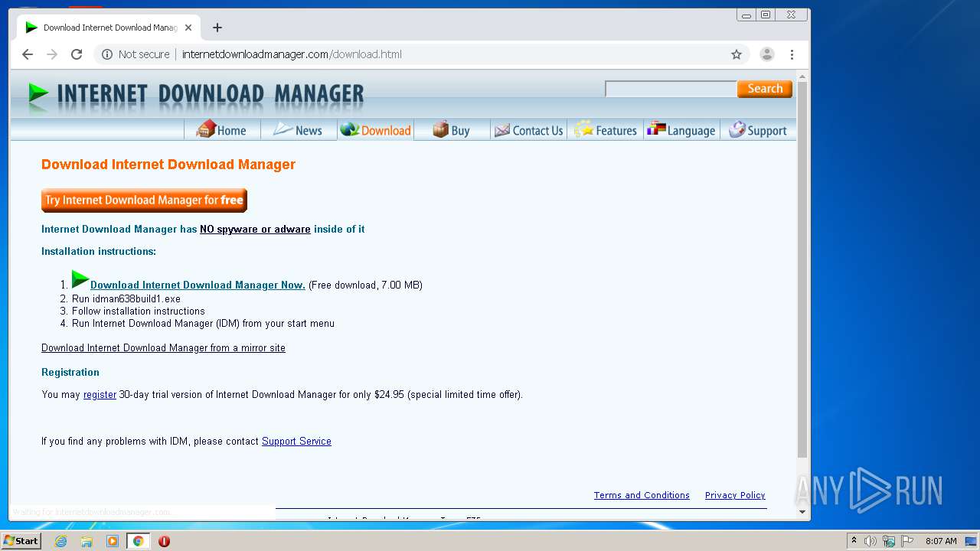Viewport: 980px width, 551px height.
Task: Open the Features nav tab
Action: [606, 130]
